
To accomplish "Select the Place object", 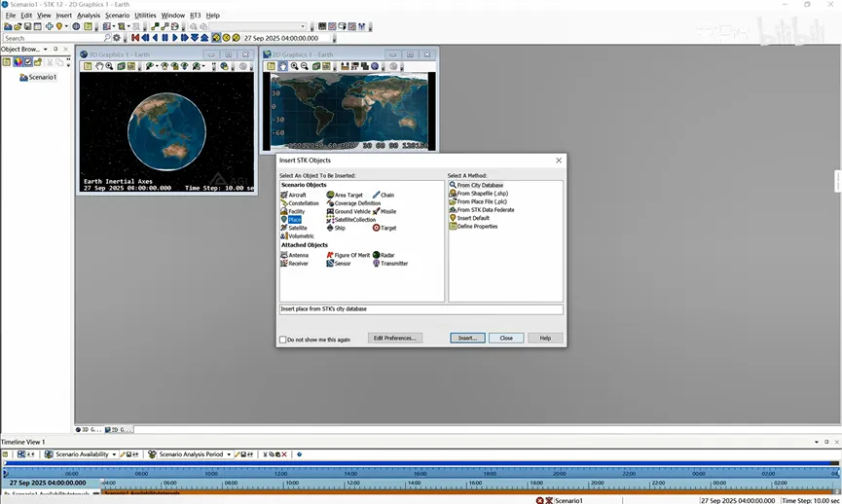I will [291, 220].
